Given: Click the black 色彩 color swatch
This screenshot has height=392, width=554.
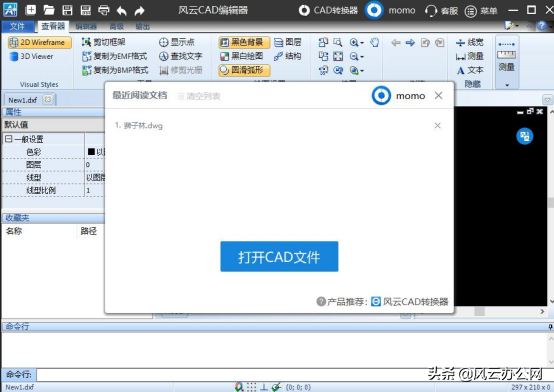Looking at the screenshot, I should tap(91, 152).
